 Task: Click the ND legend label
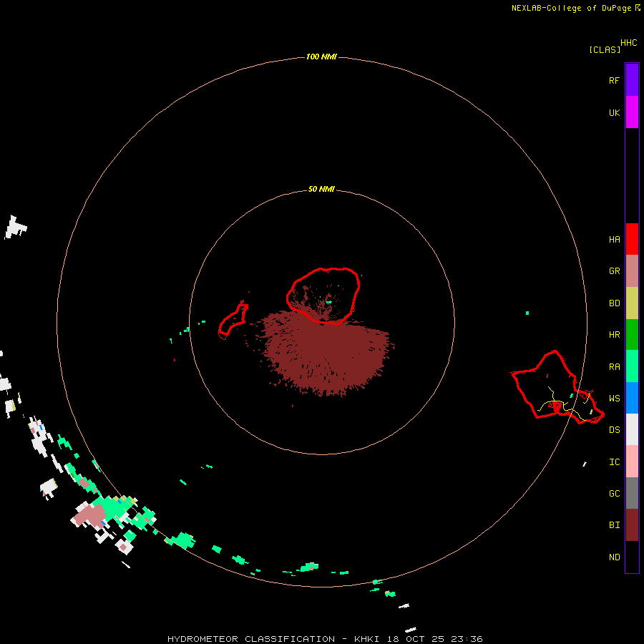coord(614,557)
